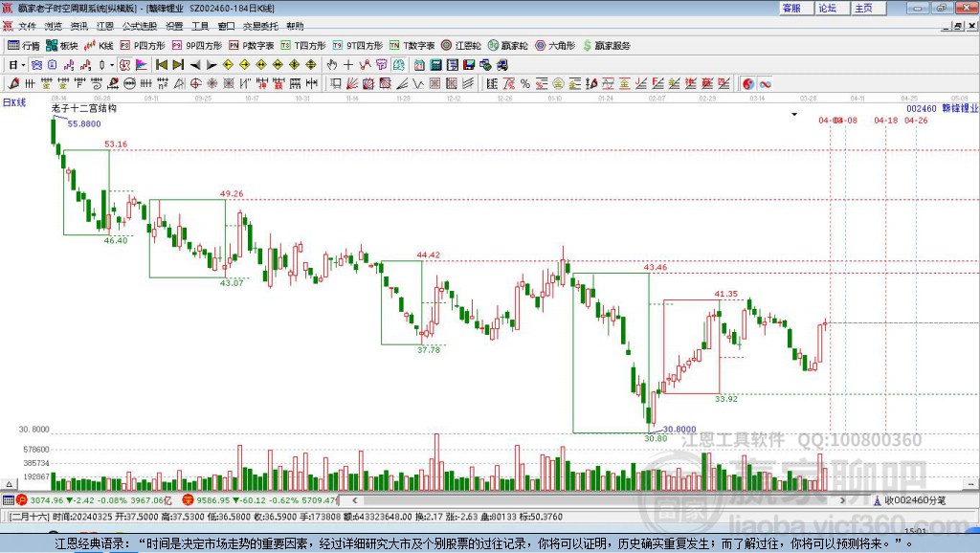Click the 论坛 forum button
The height and width of the screenshot is (553, 980).
click(828, 8)
